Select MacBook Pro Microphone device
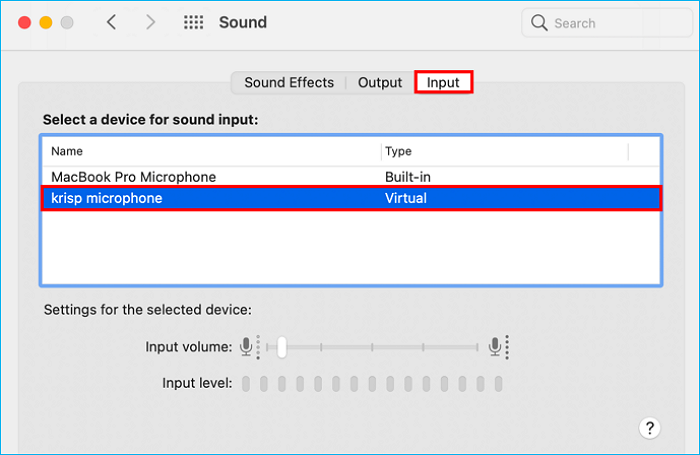Screen dimensions: 700x455 click(x=133, y=177)
